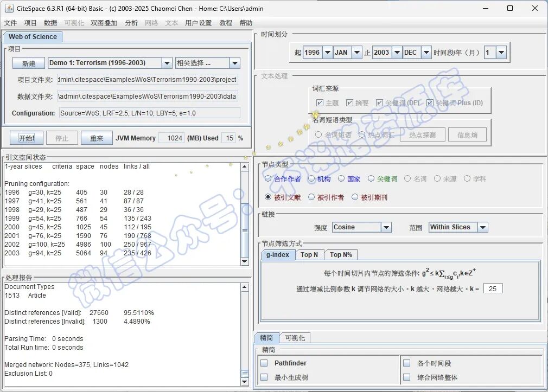The image size is (548, 392).
Task: Open the start month JAN dropdown
Action: pyautogui.click(x=357, y=53)
